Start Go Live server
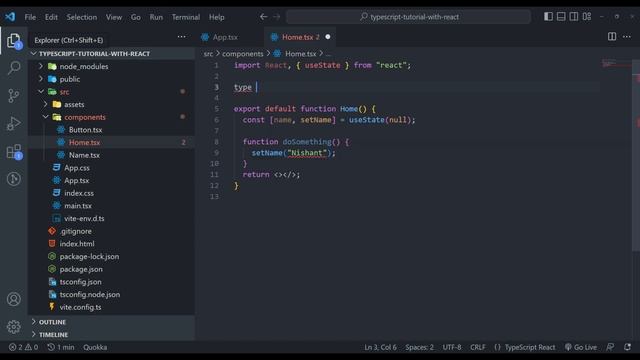 581,347
